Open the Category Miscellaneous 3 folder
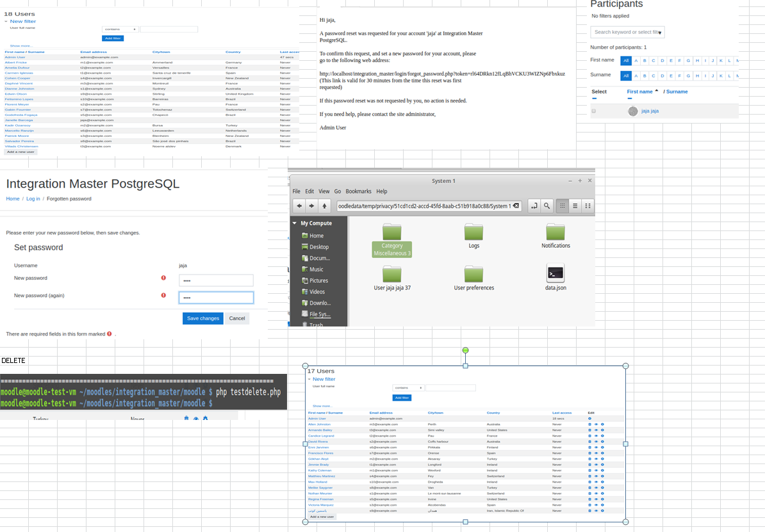The width and height of the screenshot is (765, 532). point(391,241)
